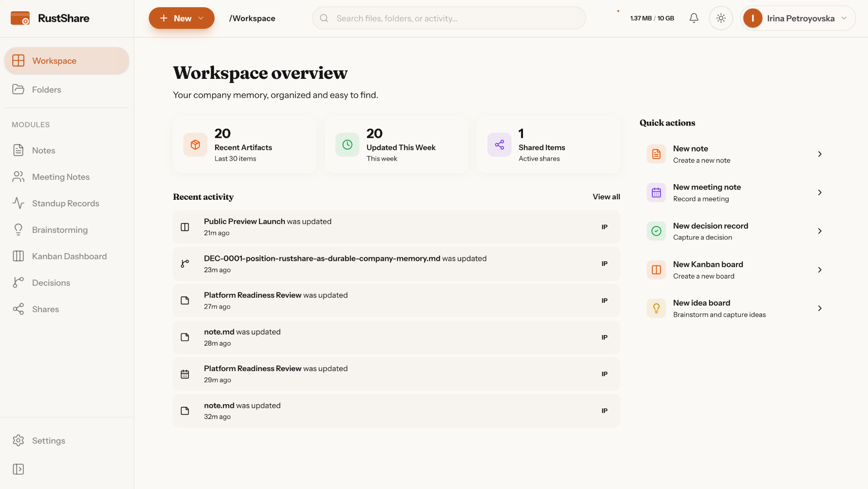
Task: Click the Decisions branch icon
Action: click(18, 283)
